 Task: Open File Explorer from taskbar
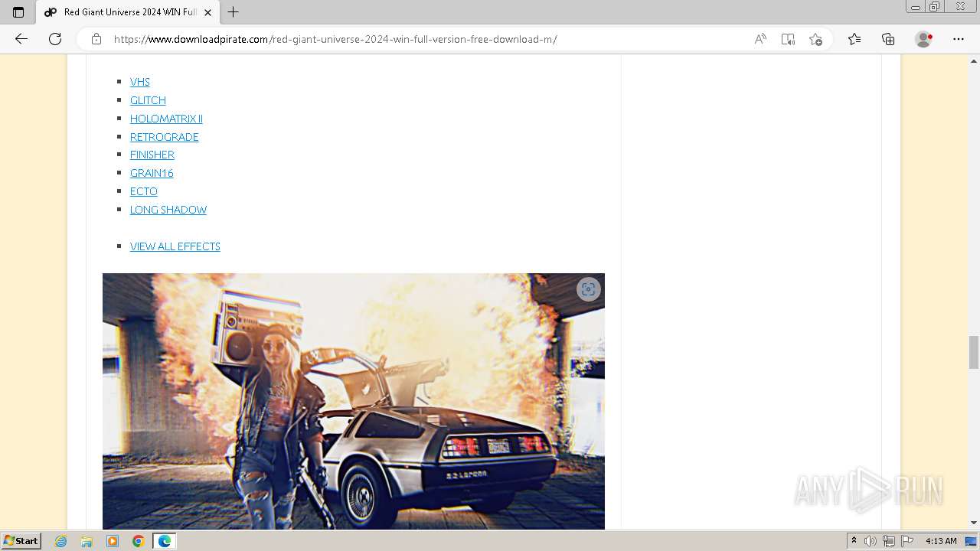(87, 541)
